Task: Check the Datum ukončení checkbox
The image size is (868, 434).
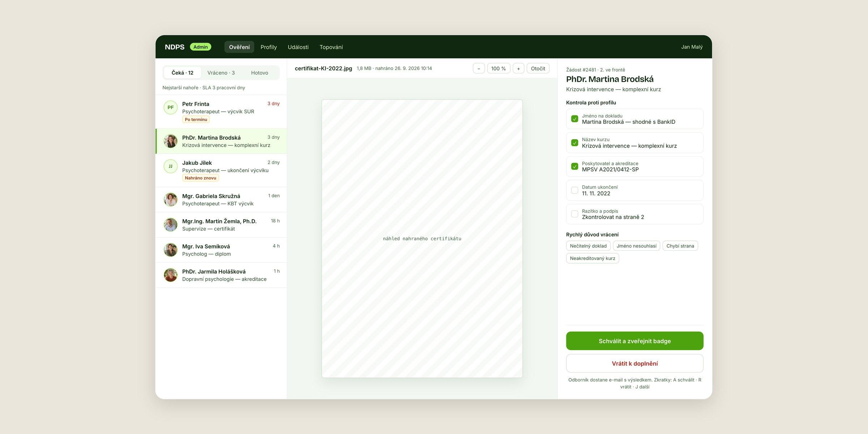Action: [574, 190]
